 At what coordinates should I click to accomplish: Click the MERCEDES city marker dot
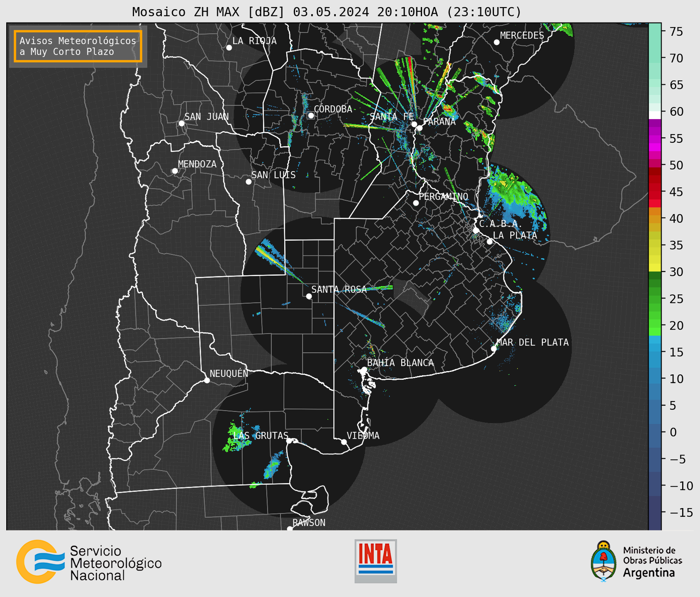pos(497,42)
